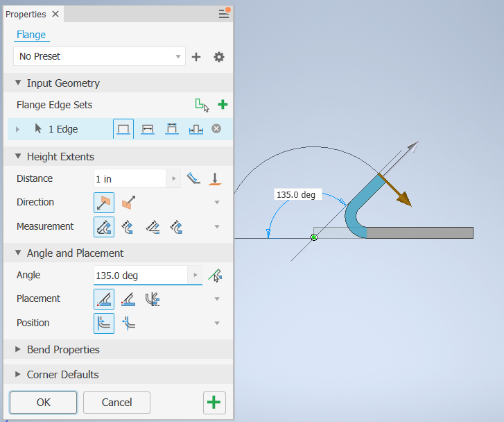
Task: Open the Placement row dropdown arrow
Action: (x=217, y=299)
